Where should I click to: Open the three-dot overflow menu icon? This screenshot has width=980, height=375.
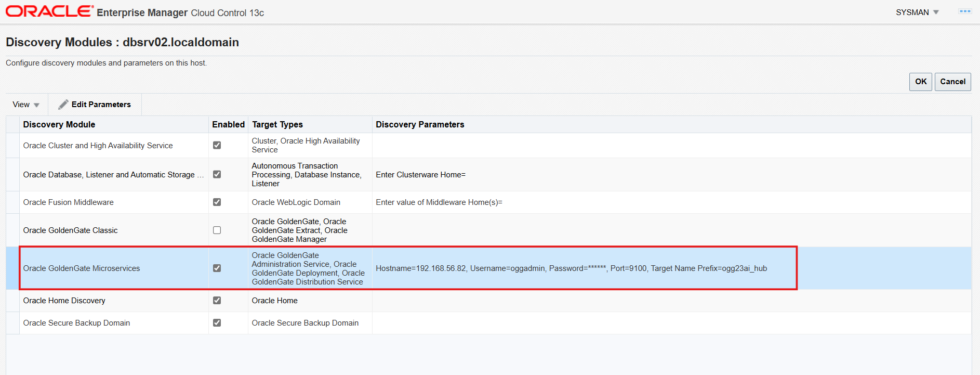(x=965, y=11)
